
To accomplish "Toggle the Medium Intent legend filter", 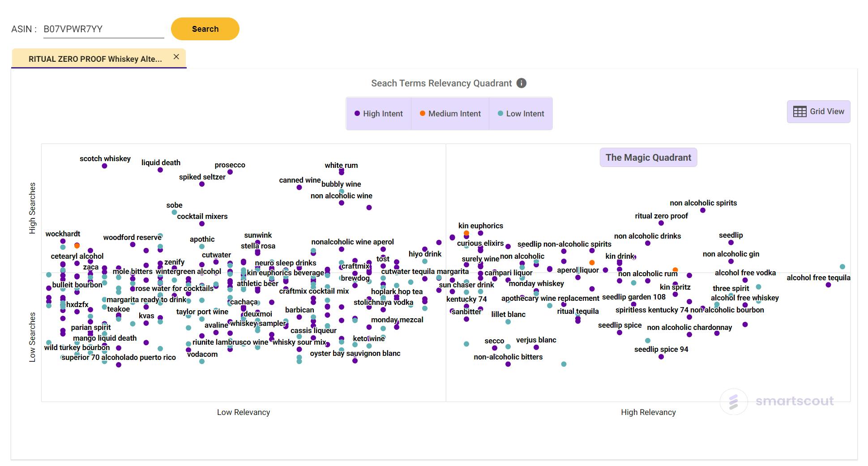I will [x=450, y=114].
